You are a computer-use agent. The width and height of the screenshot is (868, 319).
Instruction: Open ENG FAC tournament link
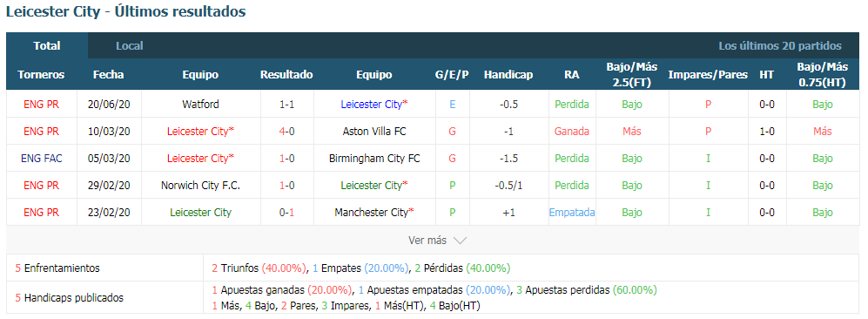tap(42, 159)
